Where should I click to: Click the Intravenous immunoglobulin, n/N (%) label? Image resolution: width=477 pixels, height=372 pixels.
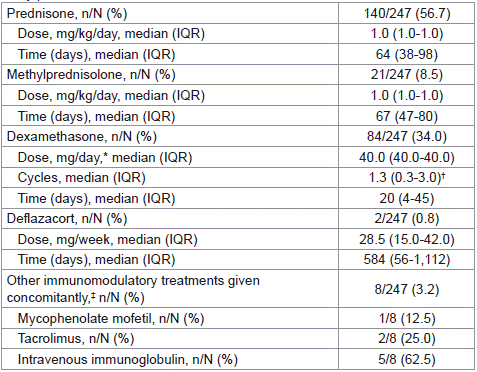click(x=128, y=360)
